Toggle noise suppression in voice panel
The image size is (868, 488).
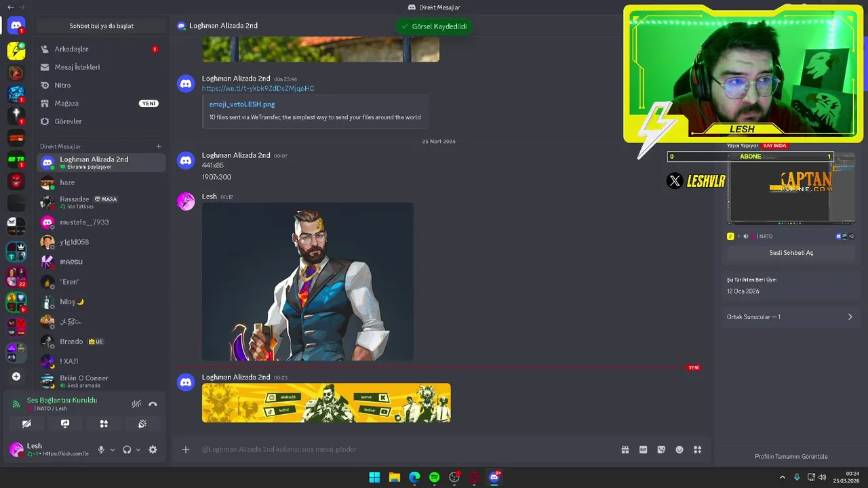[136, 404]
